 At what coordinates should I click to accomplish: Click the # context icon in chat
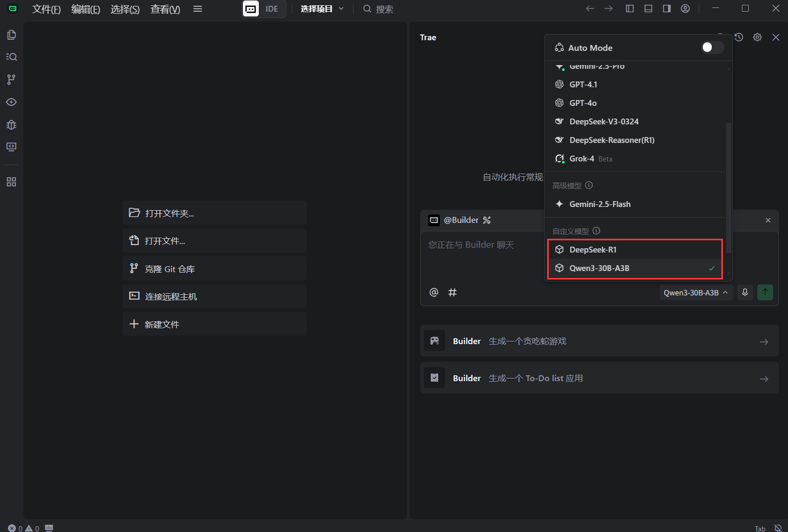(x=452, y=292)
